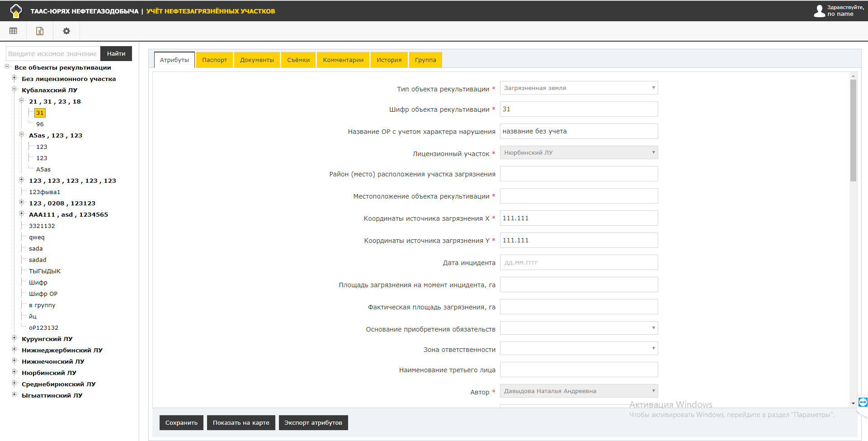The image size is (868, 441).
Task: Open the История tab
Action: click(x=389, y=60)
